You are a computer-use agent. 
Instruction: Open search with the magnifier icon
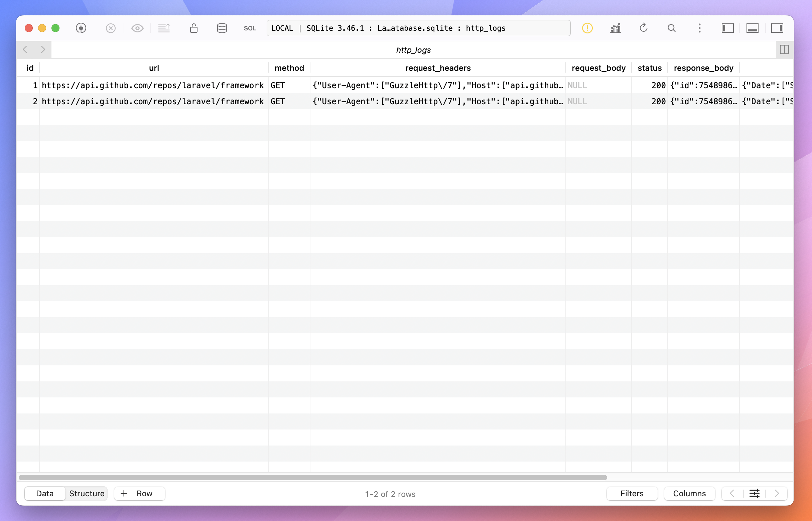672,28
